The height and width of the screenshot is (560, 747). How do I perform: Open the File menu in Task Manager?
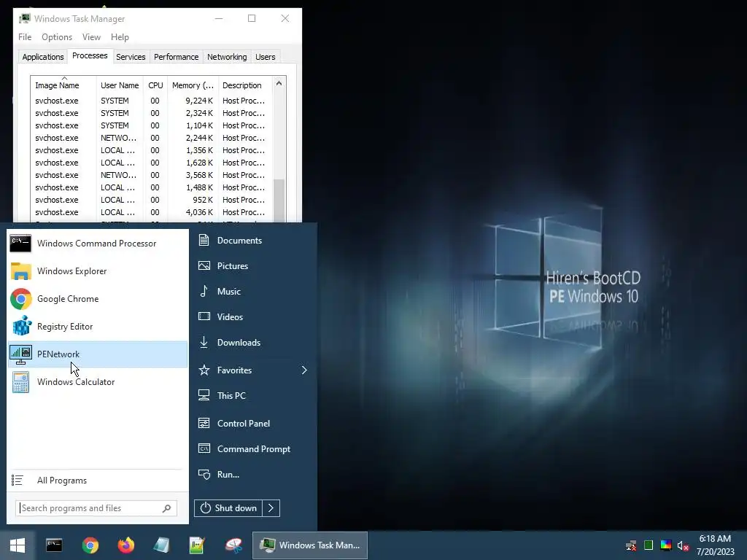click(x=25, y=37)
